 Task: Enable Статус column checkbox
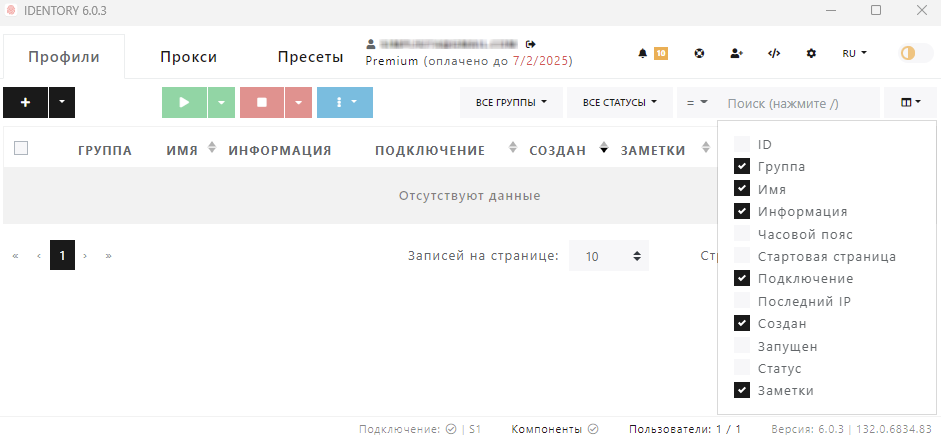[742, 368]
